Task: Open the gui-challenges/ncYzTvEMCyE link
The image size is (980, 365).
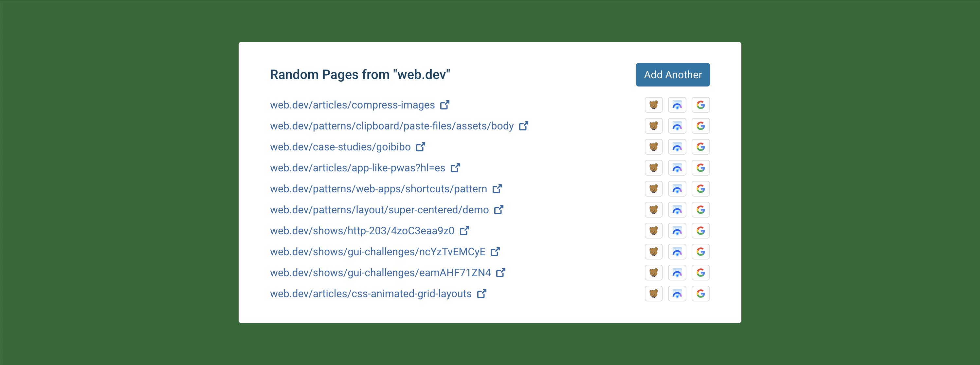Action: [x=385, y=251]
